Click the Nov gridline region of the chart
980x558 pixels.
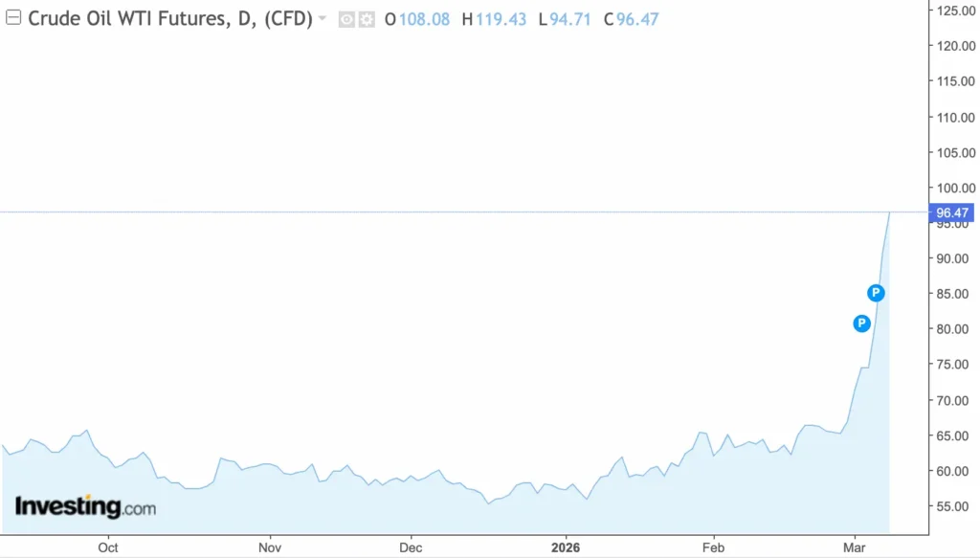[269, 469]
